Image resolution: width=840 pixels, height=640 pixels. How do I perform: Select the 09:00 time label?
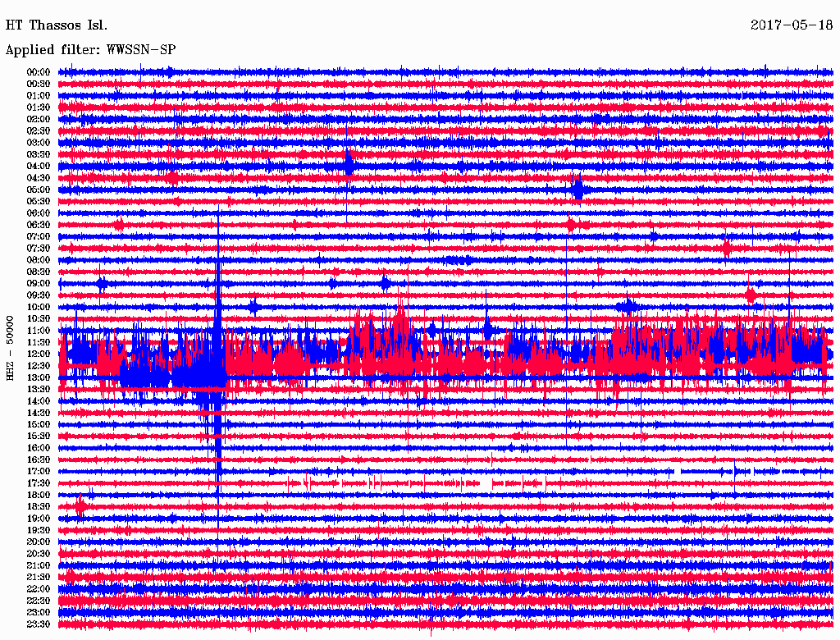click(39, 284)
